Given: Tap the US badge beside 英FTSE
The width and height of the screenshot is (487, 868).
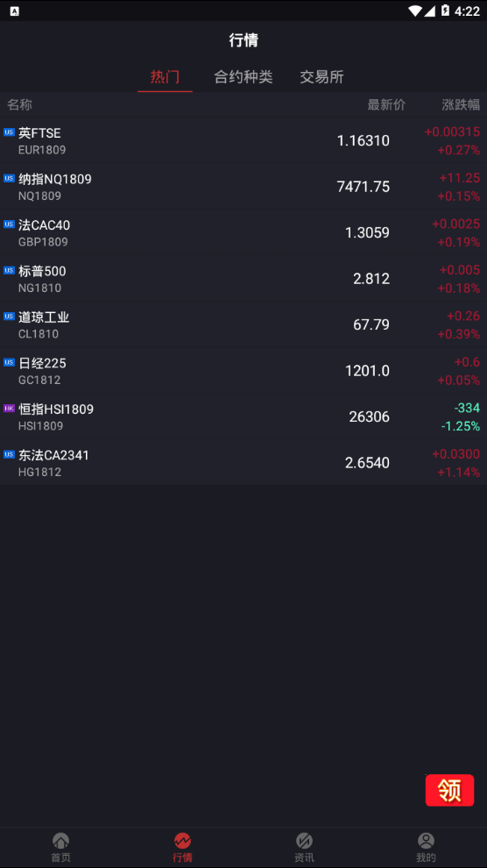Looking at the screenshot, I should pyautogui.click(x=9, y=132).
